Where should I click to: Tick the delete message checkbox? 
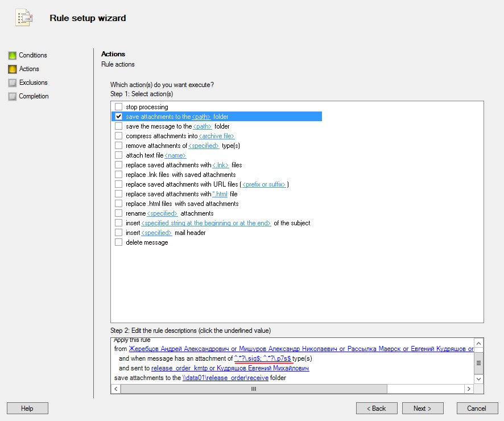[x=118, y=242]
